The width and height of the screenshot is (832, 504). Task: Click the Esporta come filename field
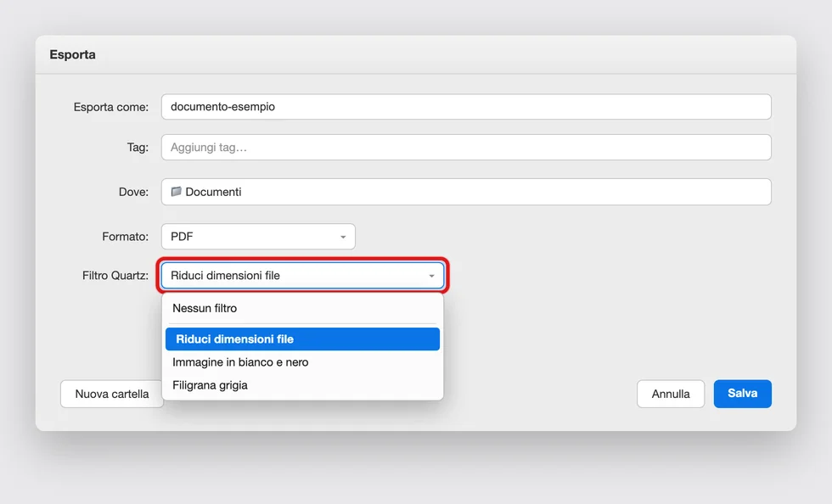[466, 107]
